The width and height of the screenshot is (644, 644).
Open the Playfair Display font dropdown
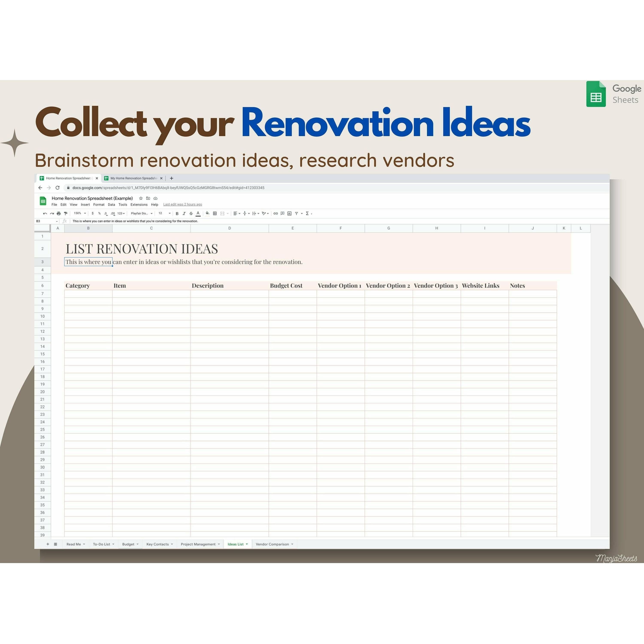[142, 213]
